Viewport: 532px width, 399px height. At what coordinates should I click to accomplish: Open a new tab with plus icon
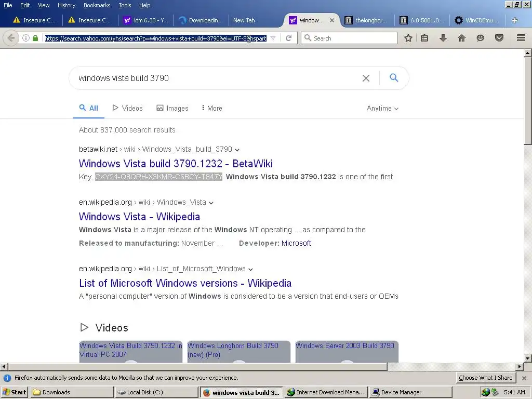515,20
